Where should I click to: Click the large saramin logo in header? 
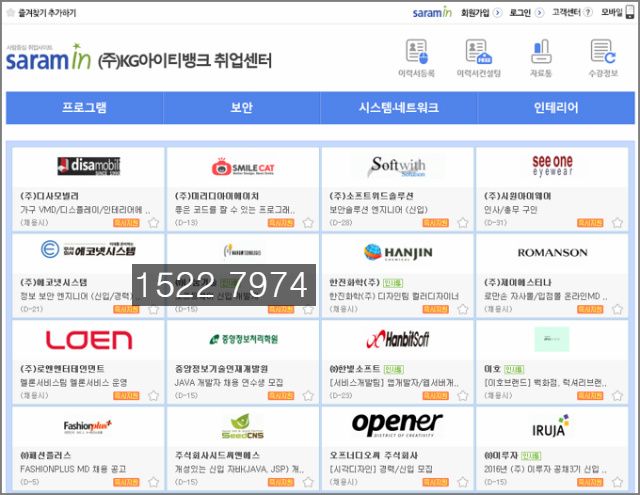[48, 58]
